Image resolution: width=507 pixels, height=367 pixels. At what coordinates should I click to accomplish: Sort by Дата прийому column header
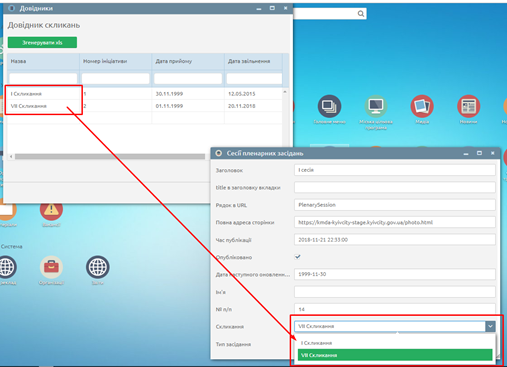point(188,61)
